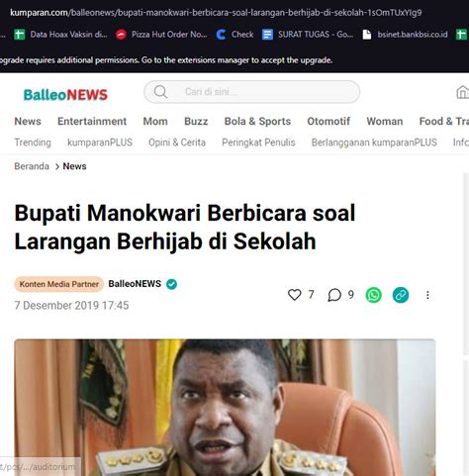Click the search magnifier icon
The height and width of the screenshot is (476, 469).
[160, 92]
